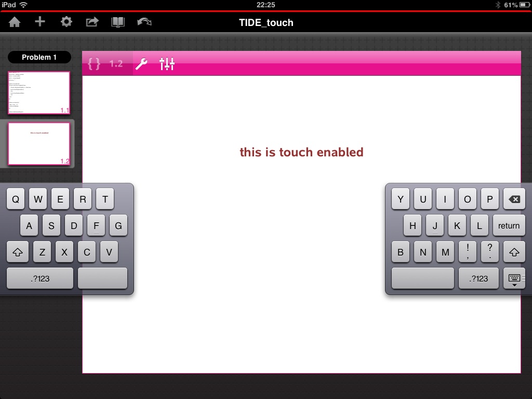
Task: Tap the undo arrow icon
Action: [x=144, y=22]
